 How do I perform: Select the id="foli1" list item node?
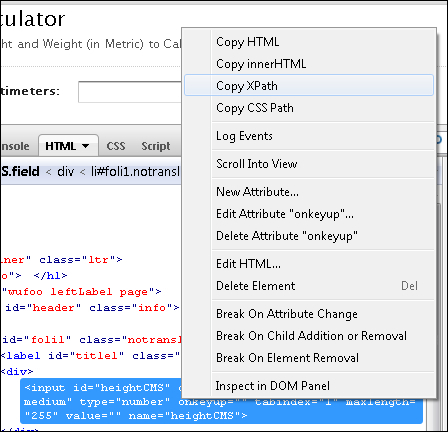tap(92, 340)
